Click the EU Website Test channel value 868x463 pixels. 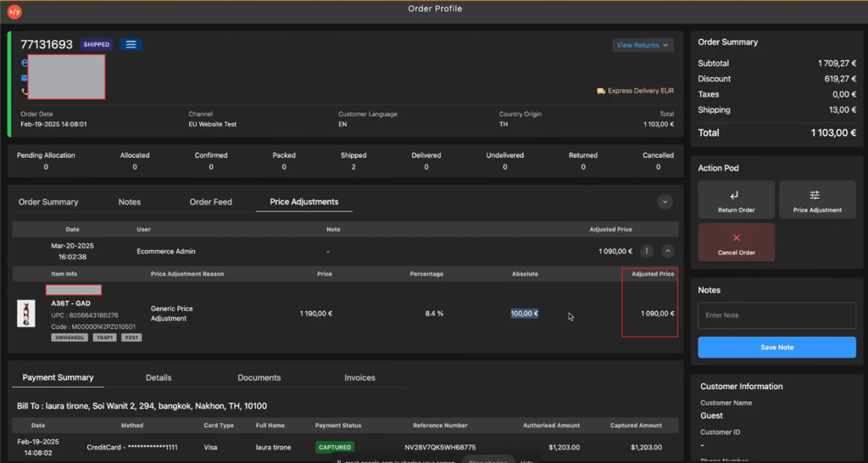coord(213,124)
